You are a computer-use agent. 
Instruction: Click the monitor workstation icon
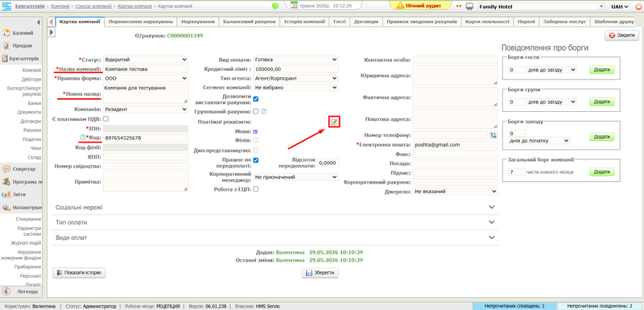coord(469,6)
